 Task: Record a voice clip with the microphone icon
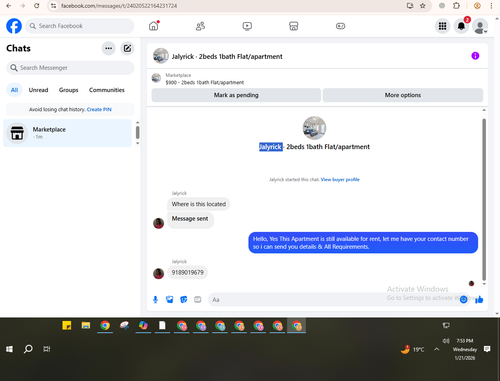155,300
